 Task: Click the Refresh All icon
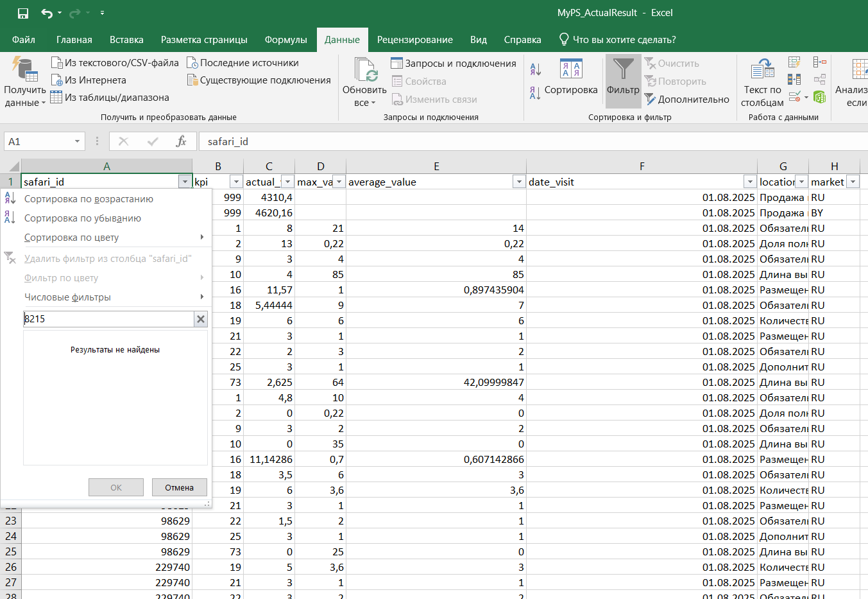pyautogui.click(x=365, y=70)
